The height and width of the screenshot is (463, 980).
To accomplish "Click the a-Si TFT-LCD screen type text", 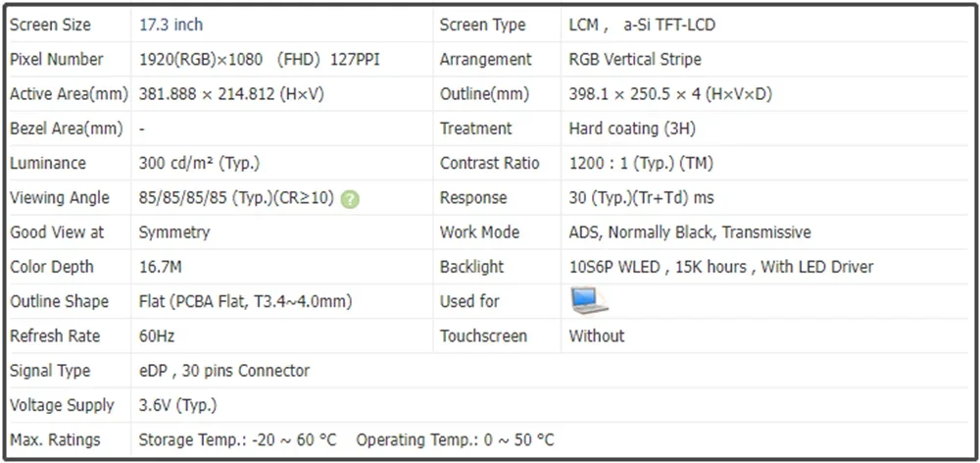I will pos(669,25).
